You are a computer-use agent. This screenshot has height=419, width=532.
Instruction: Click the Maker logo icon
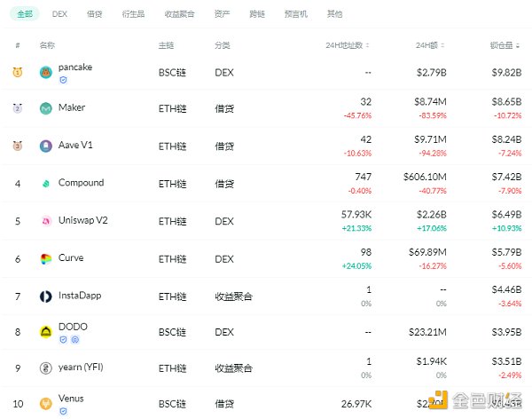click(46, 108)
